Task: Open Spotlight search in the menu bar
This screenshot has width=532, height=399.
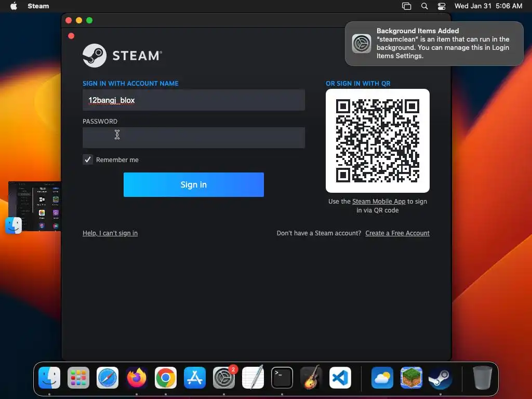Action: coord(424,6)
